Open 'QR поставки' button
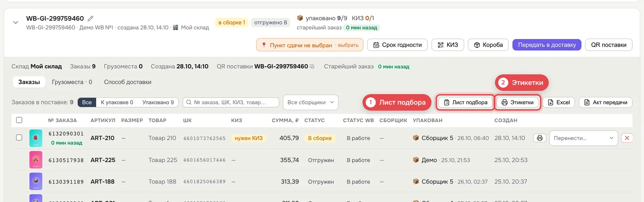 (x=609, y=45)
